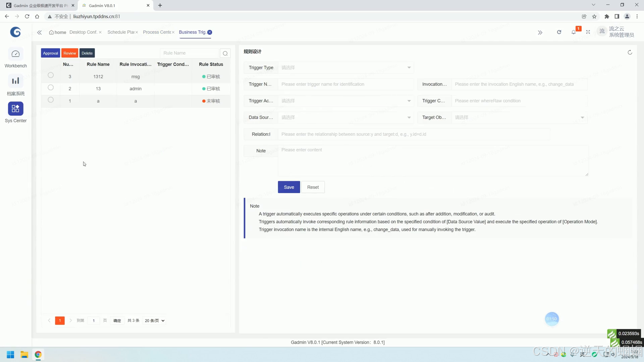
Task: Select the radio button for rule 13
Action: coord(51,88)
